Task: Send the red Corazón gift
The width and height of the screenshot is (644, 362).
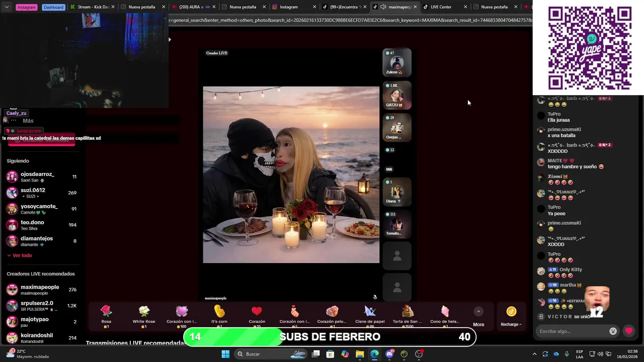Action: [x=257, y=316]
